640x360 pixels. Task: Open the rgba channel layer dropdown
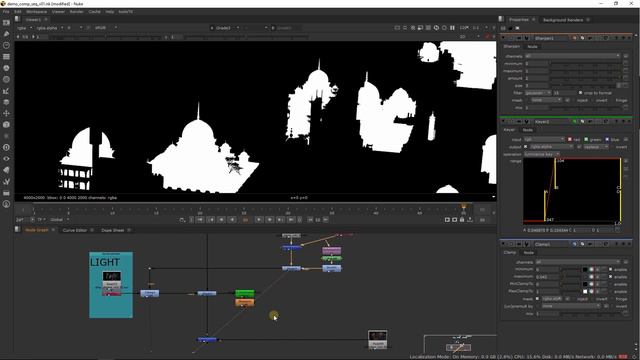click(x=25, y=28)
